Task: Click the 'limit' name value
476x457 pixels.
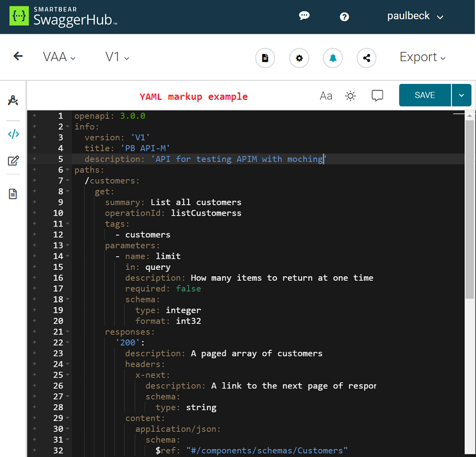Action: pos(168,256)
